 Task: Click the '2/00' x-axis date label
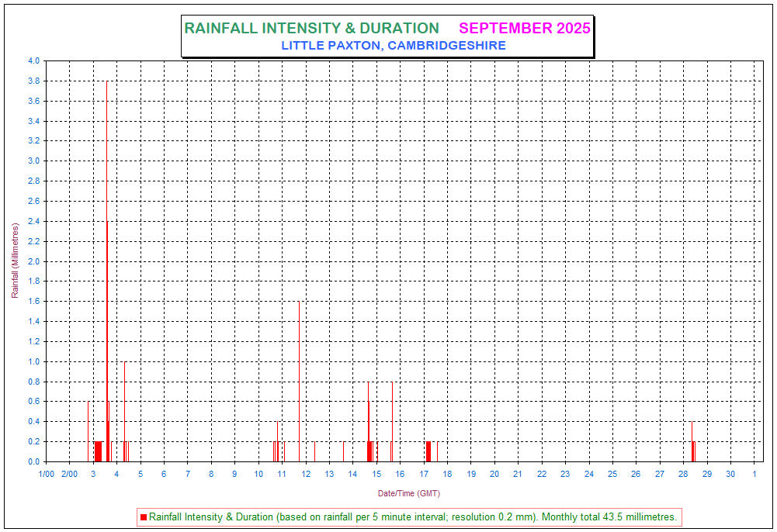click(x=69, y=474)
